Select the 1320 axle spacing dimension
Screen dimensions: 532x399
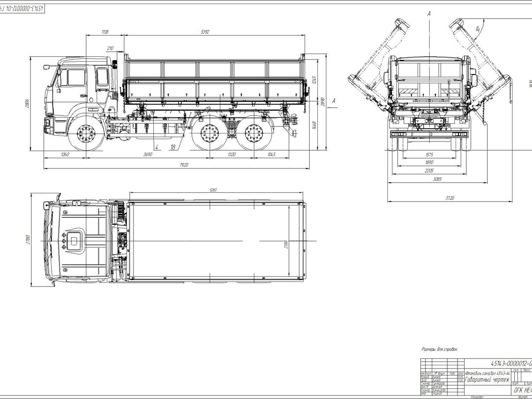click(231, 155)
